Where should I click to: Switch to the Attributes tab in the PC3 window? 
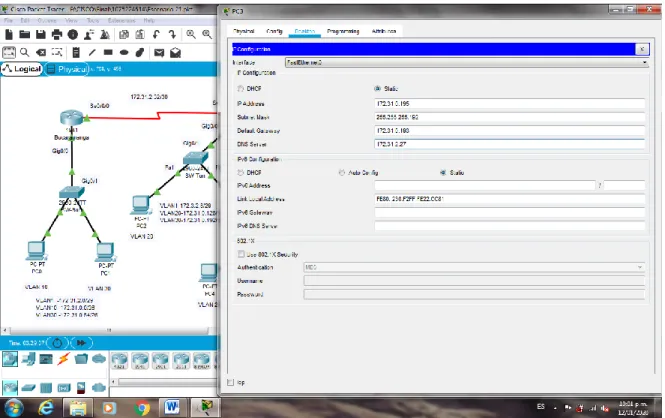pos(384,31)
